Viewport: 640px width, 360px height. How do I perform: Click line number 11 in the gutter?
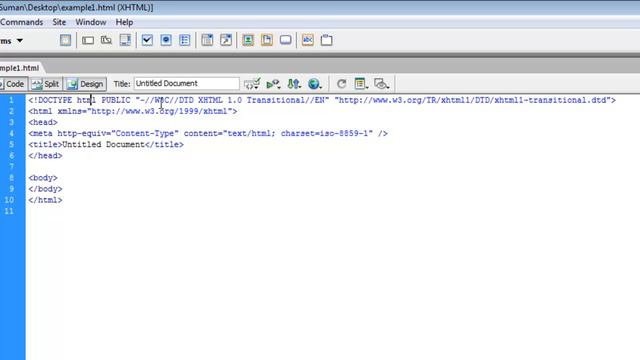click(x=9, y=211)
